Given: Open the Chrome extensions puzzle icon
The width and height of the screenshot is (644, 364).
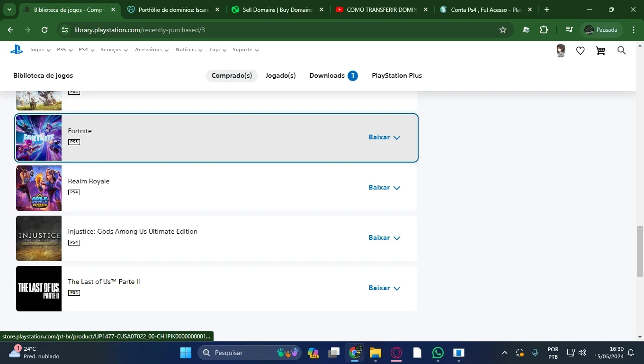Looking at the screenshot, I should (544, 30).
